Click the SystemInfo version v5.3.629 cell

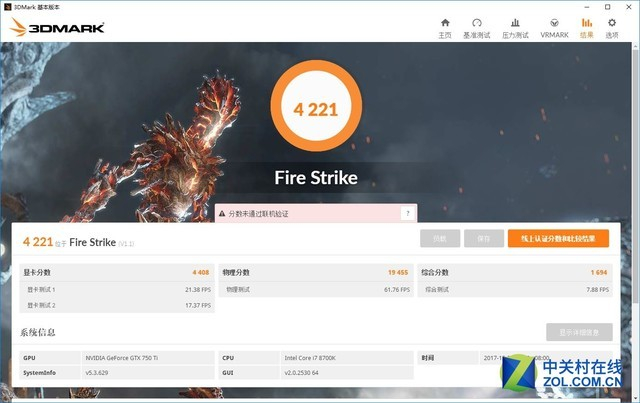(148, 372)
